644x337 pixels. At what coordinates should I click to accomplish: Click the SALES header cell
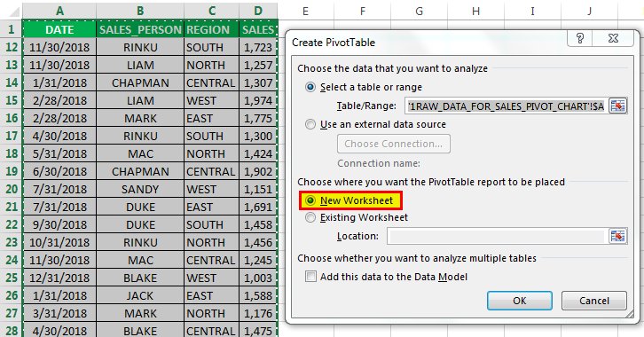point(258,29)
